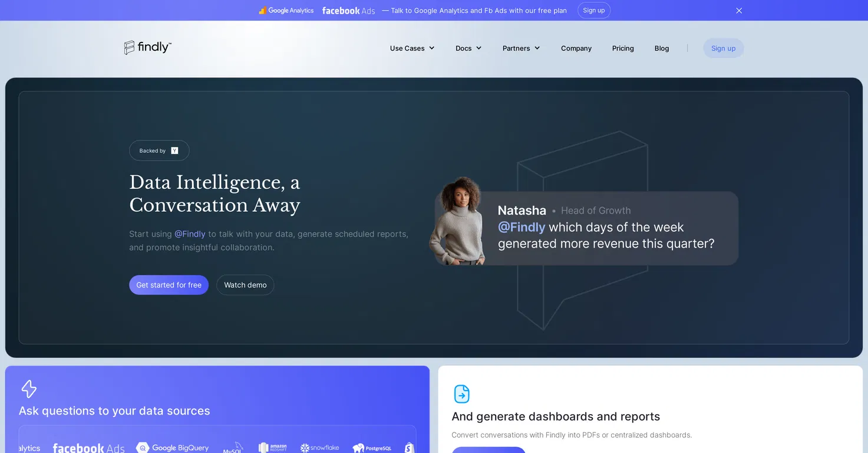The height and width of the screenshot is (453, 868).
Task: Go to the Company page
Action: point(576,48)
